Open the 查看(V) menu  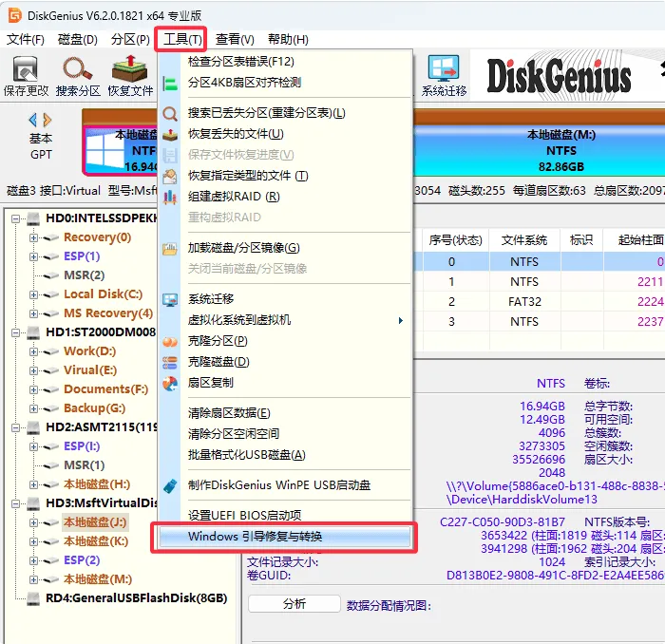[x=235, y=40]
